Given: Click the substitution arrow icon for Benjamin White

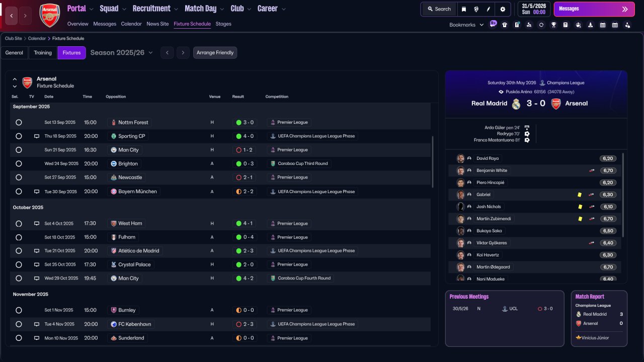Looking at the screenshot, I should click(592, 170).
